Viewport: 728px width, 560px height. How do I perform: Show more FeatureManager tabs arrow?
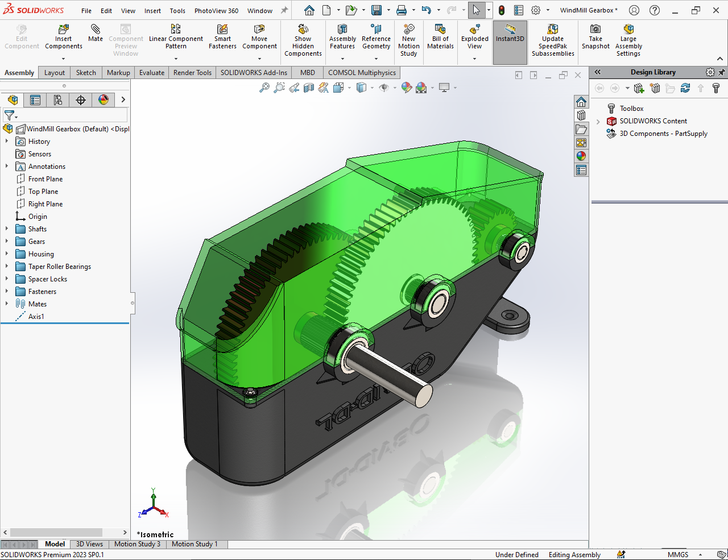123,100
